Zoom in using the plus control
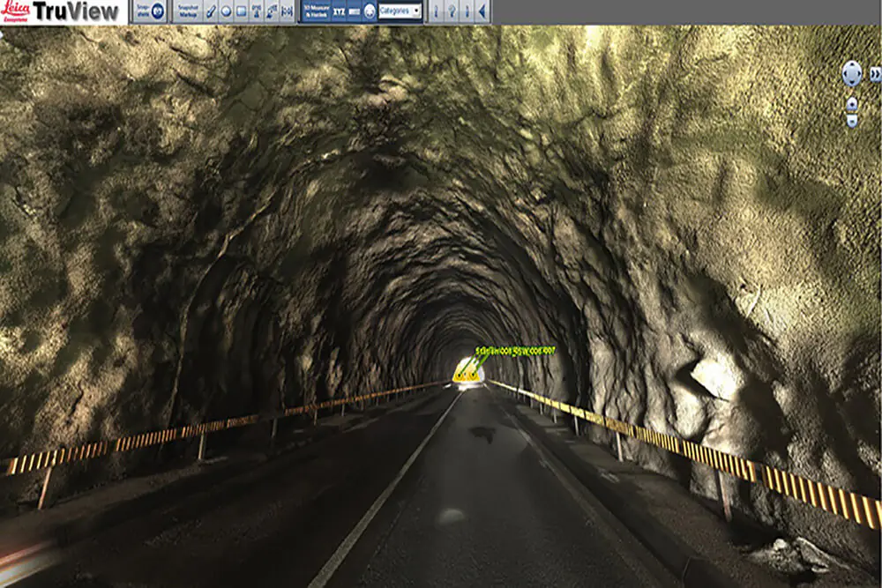The height and width of the screenshot is (588, 882). (852, 103)
